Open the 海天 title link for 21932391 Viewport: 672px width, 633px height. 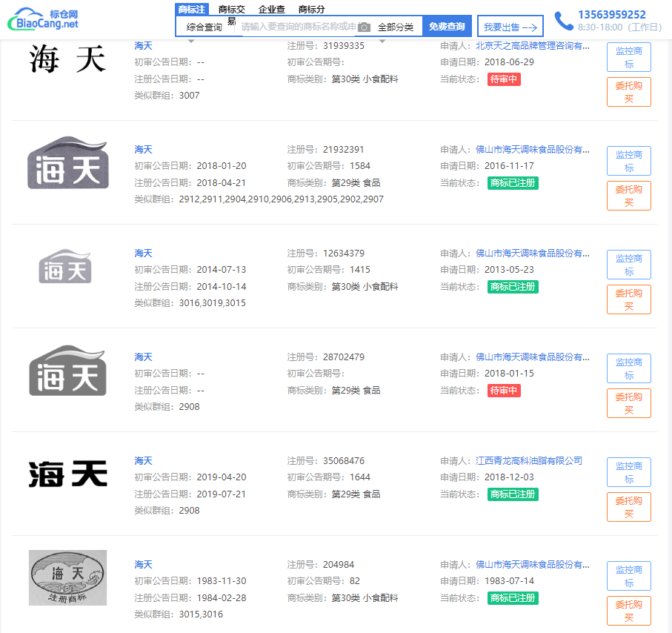(143, 149)
